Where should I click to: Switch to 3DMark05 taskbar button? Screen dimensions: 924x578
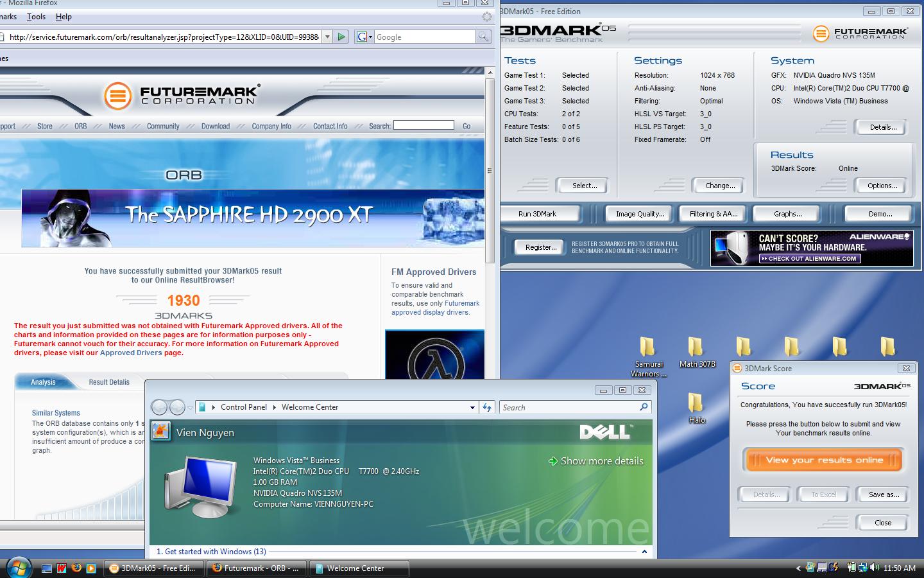tap(154, 568)
